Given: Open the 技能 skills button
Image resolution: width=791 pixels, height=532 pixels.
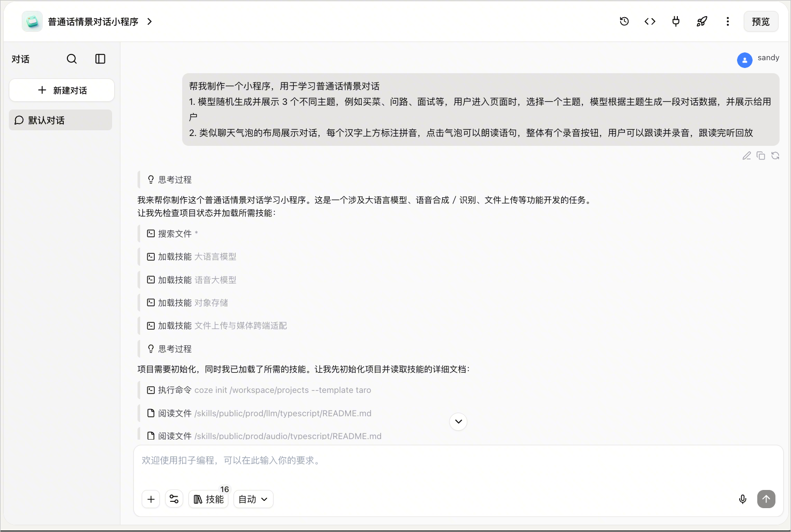Looking at the screenshot, I should click(209, 499).
